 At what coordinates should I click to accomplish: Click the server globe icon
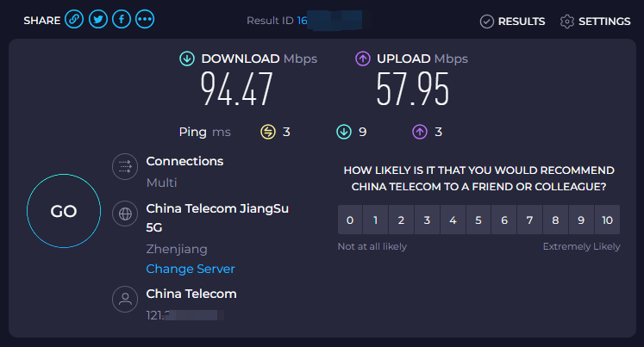click(x=125, y=214)
